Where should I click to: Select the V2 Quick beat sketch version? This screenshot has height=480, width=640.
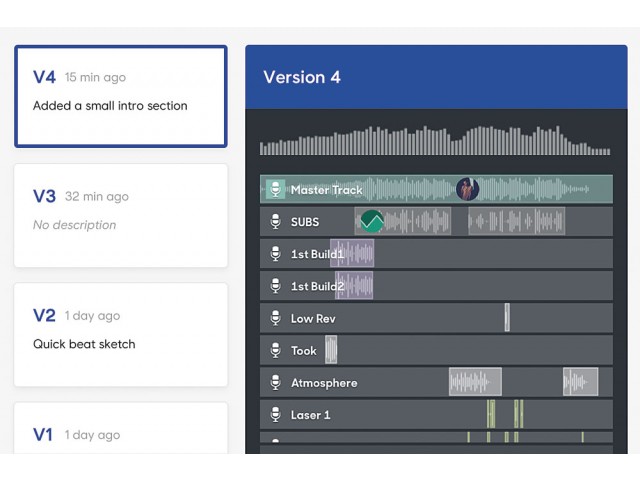(121, 335)
